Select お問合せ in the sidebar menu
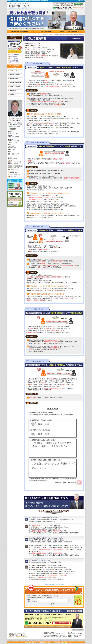This screenshot has width=92, height=644. pyautogui.click(x=15, y=95)
